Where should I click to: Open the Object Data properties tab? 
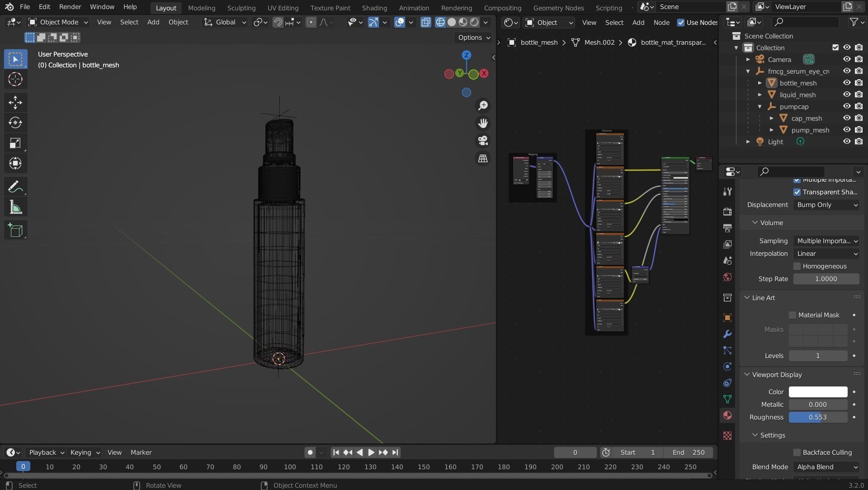click(x=727, y=399)
